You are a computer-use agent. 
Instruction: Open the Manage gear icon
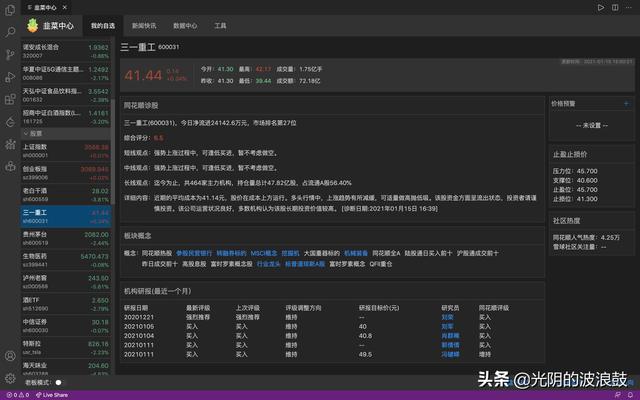pos(10,378)
